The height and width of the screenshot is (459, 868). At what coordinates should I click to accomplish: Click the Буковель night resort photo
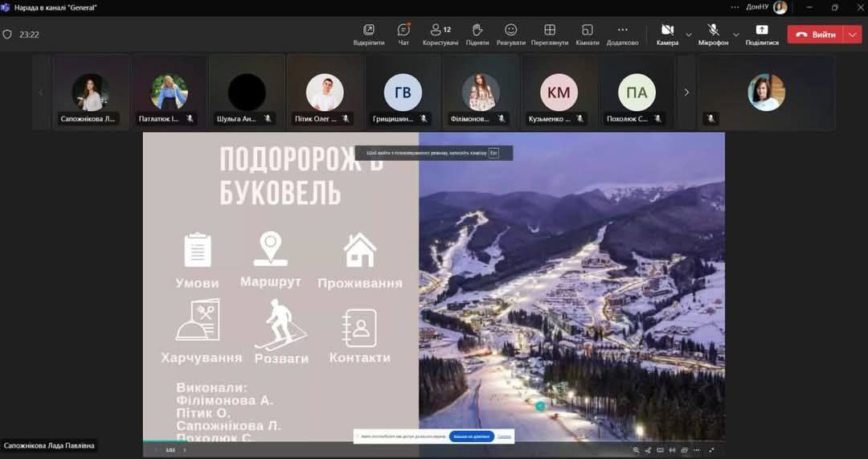tap(572, 286)
